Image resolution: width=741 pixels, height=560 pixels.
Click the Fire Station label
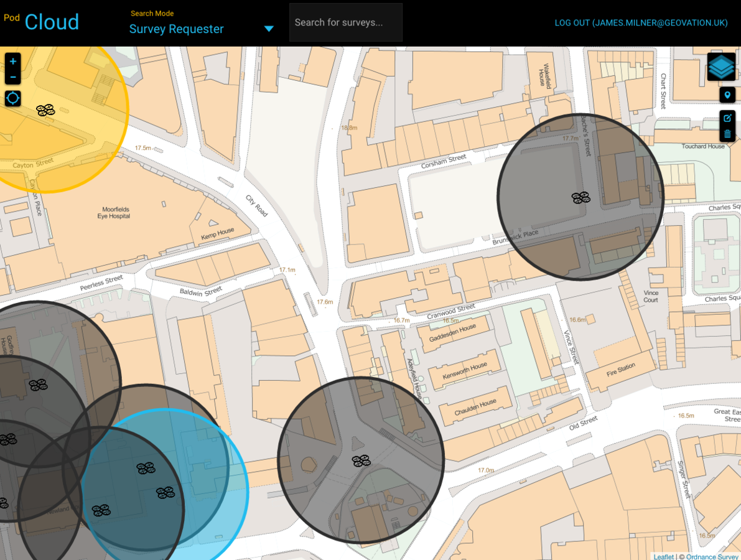[621, 370]
